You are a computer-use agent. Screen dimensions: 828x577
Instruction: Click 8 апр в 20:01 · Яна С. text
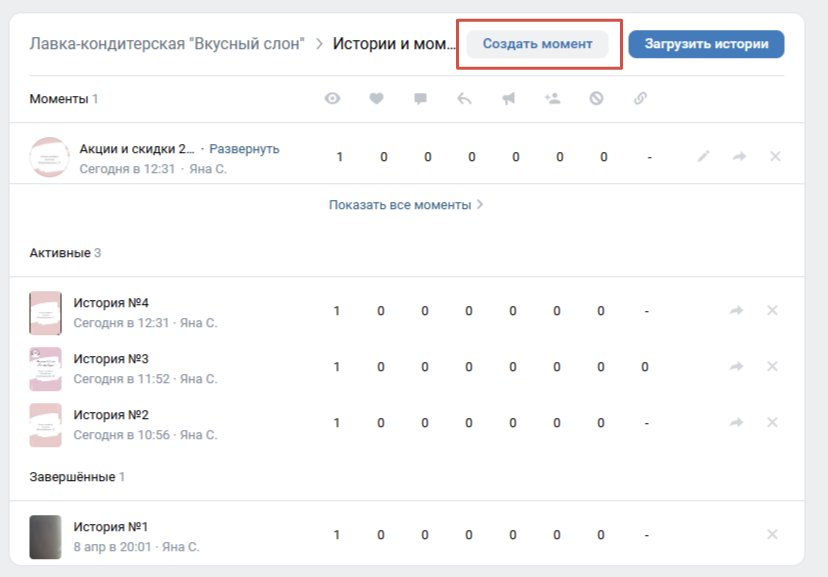pos(136,547)
